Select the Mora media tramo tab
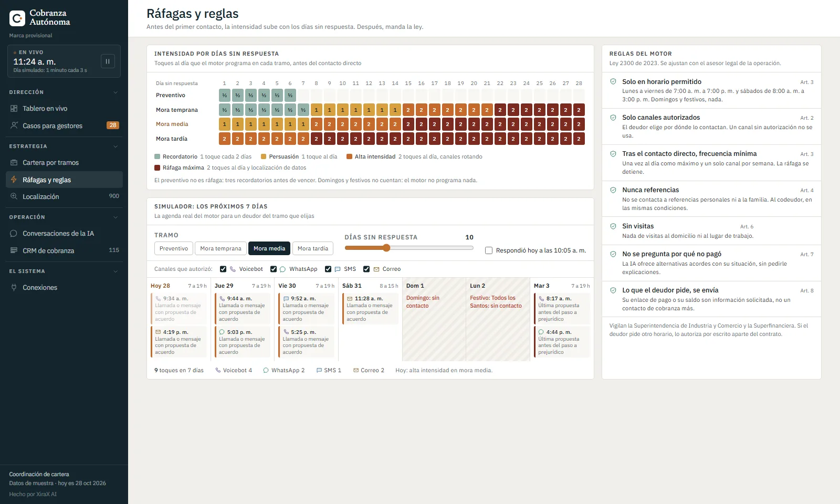 click(x=269, y=248)
